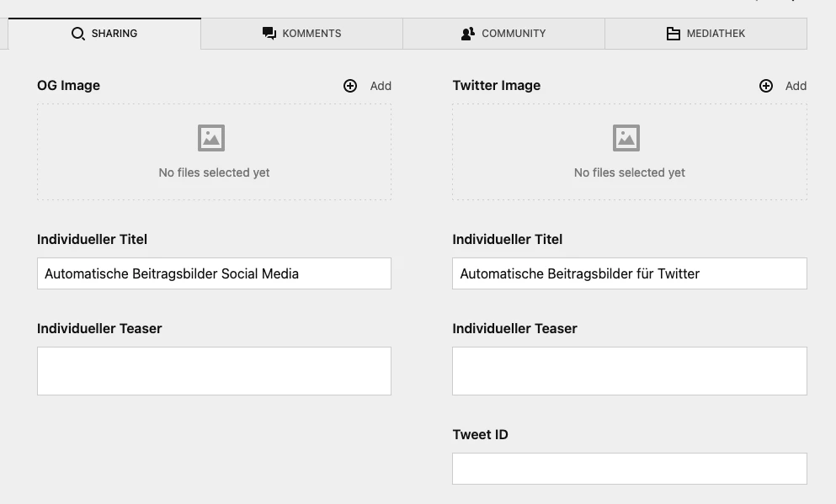The width and height of the screenshot is (836, 504).
Task: Click the magnifier icon on Sharing tab
Action: (x=77, y=34)
